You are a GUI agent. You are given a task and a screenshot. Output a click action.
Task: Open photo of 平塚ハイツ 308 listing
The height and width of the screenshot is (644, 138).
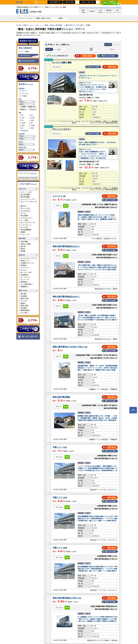[x=64, y=571]
